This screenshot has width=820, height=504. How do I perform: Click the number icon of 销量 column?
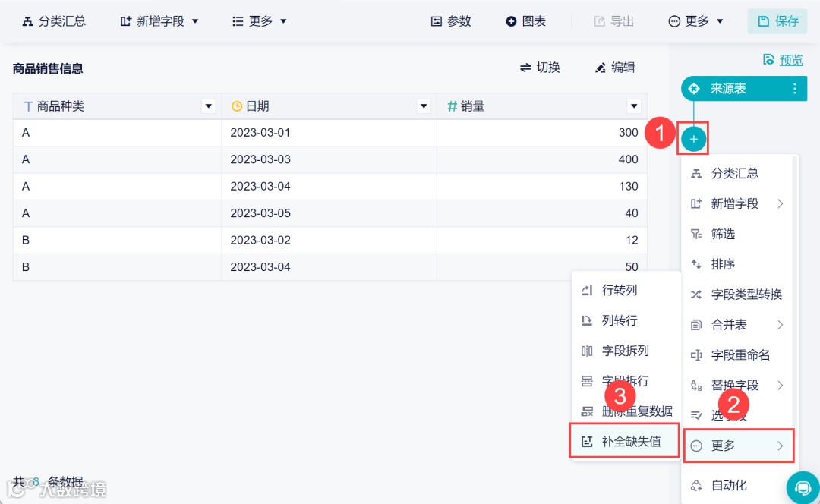click(452, 106)
